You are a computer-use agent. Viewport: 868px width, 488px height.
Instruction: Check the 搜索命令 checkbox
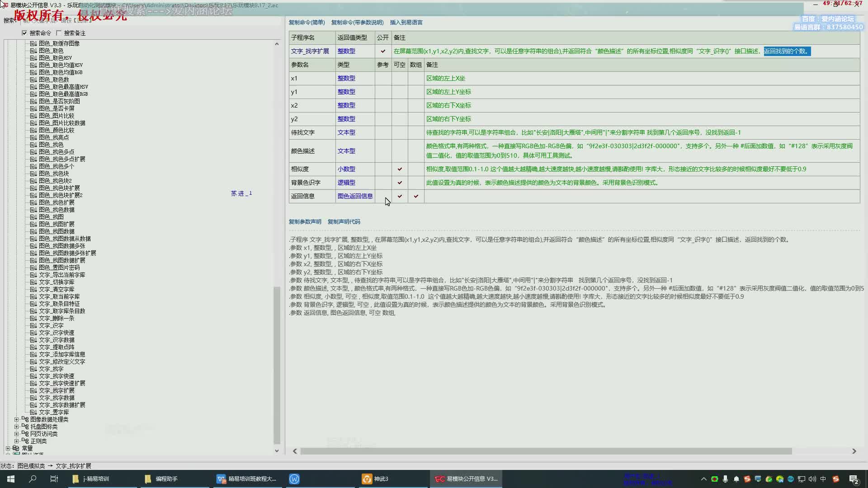(x=24, y=33)
